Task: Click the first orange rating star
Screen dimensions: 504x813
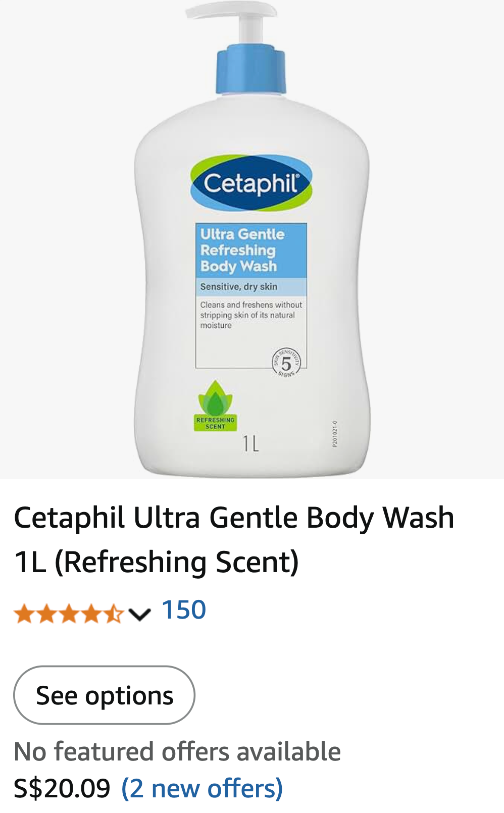Action: pos(24,614)
